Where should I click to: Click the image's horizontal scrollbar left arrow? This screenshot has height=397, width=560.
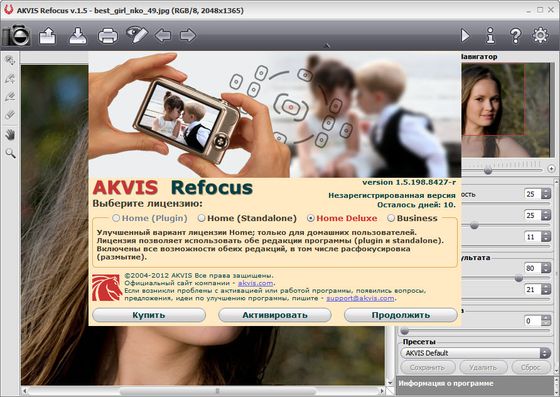[x=25, y=391]
